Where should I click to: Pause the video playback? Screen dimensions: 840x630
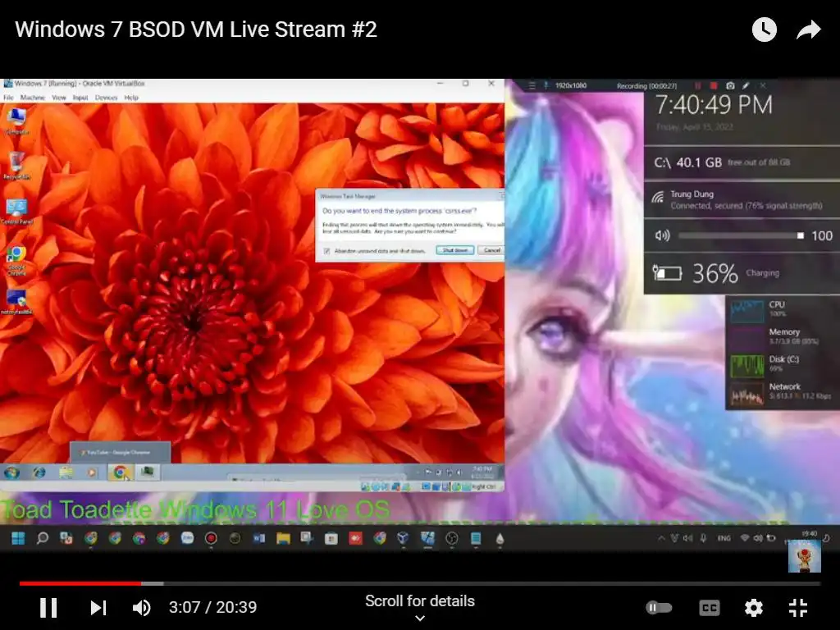point(48,608)
